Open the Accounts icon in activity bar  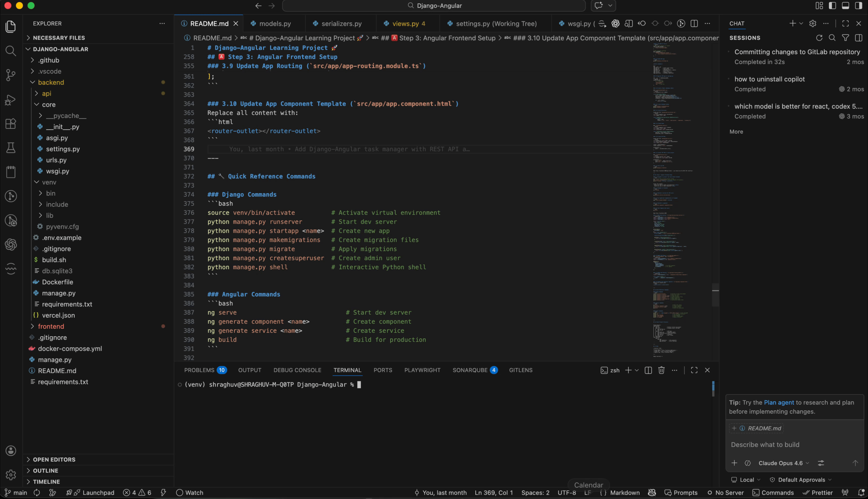click(11, 450)
